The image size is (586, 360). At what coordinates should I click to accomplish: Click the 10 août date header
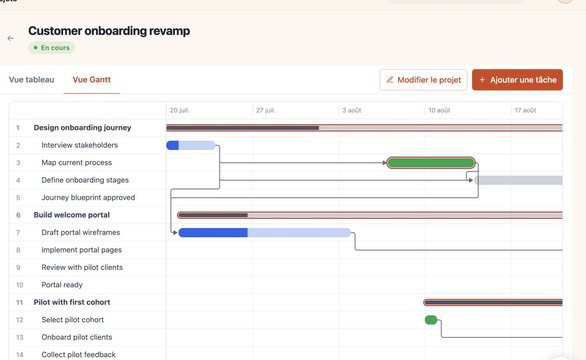[x=440, y=110]
